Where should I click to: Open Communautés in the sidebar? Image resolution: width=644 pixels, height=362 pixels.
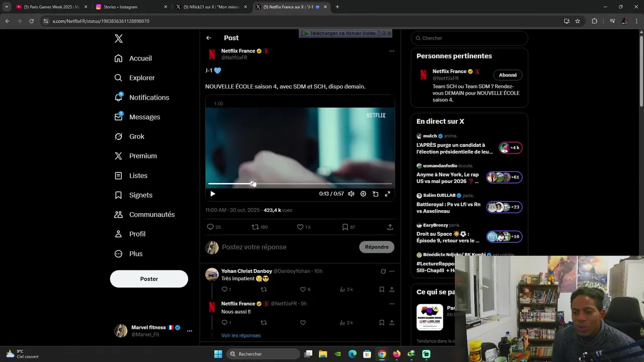[x=144, y=215]
